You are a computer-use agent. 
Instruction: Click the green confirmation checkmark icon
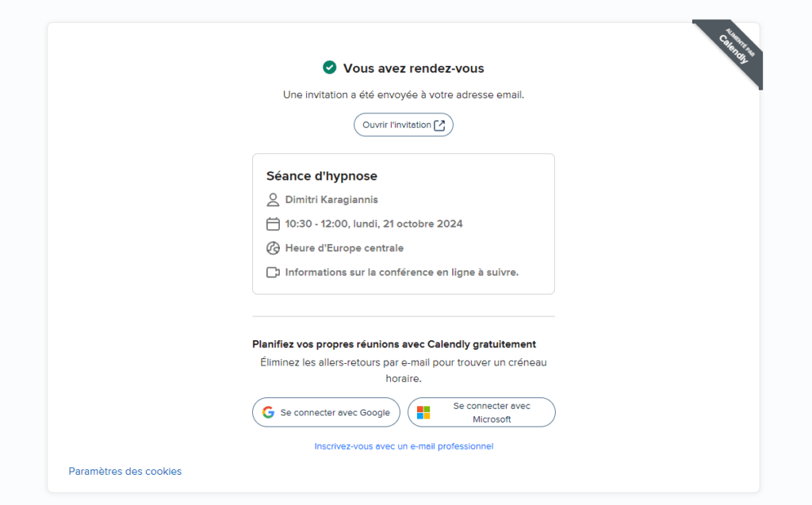[329, 67]
